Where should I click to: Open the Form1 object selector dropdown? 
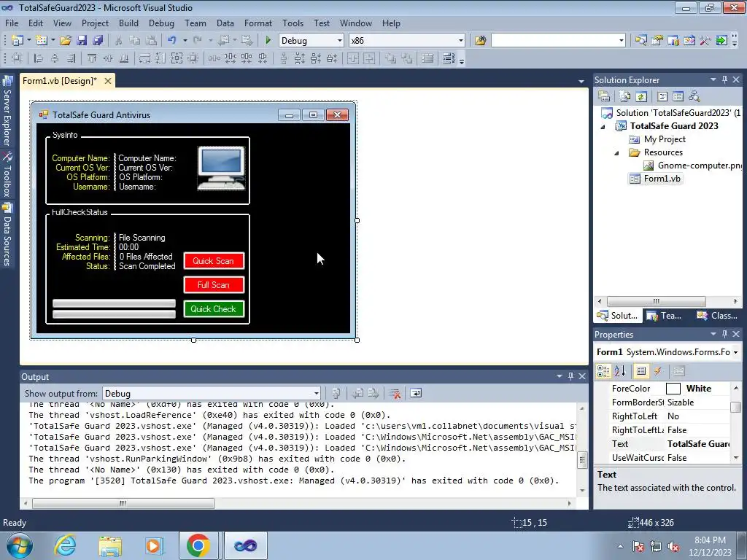[x=735, y=352]
